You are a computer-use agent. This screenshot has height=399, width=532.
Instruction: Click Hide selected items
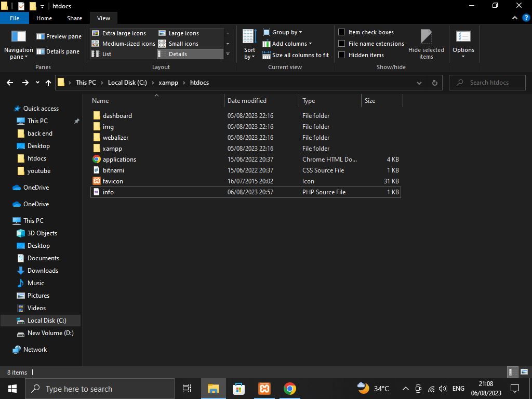point(426,45)
